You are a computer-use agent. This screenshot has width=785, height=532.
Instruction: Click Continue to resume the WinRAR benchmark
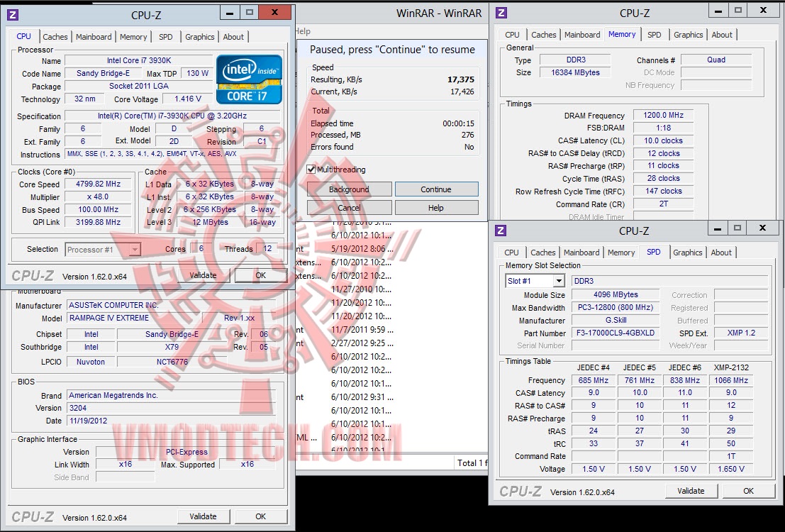[x=436, y=189]
